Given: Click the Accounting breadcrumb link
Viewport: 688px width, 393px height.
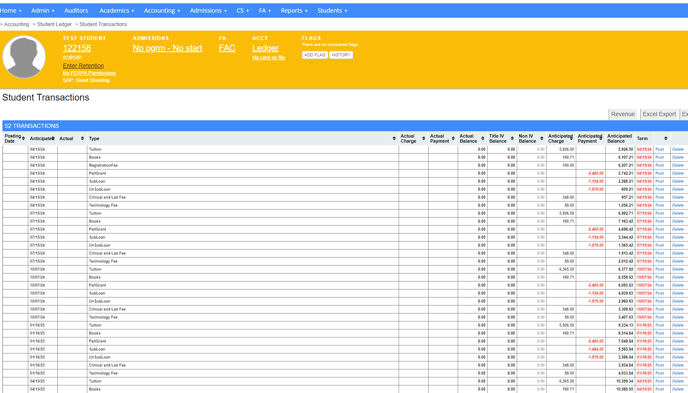Looking at the screenshot, I should [x=16, y=25].
